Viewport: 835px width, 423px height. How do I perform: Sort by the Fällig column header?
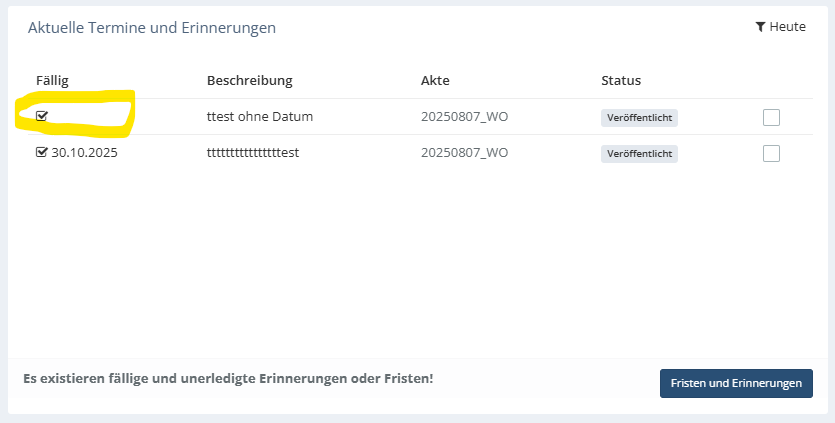point(52,80)
